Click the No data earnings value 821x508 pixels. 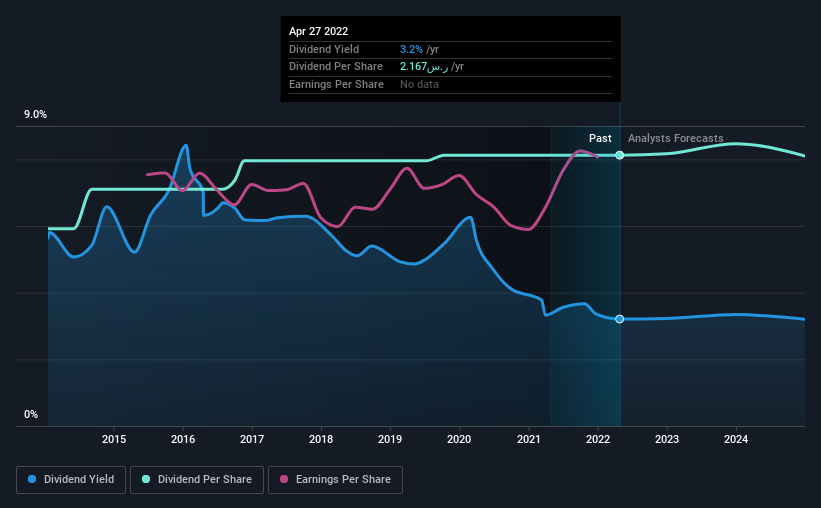419,84
